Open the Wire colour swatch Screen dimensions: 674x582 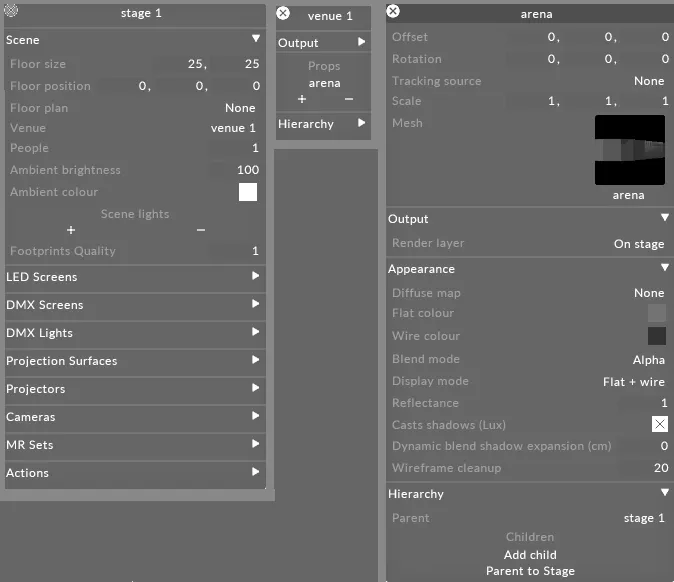coord(656,336)
